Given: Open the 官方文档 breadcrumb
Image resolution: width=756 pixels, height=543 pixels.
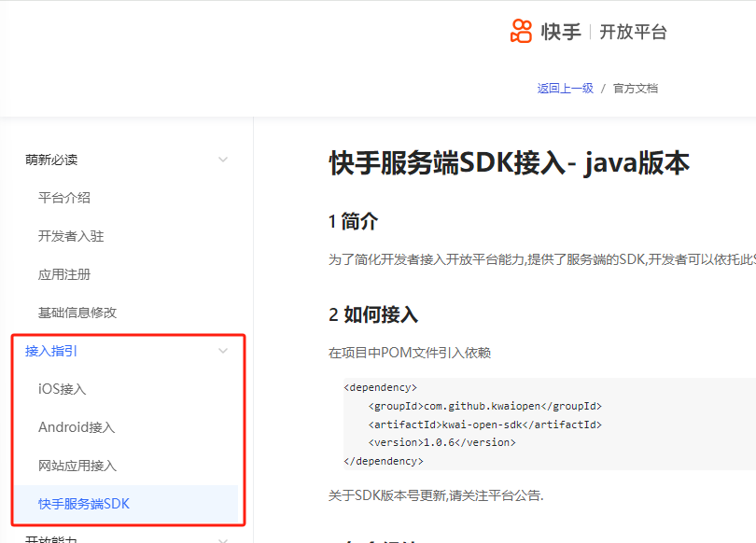Looking at the screenshot, I should [635, 89].
